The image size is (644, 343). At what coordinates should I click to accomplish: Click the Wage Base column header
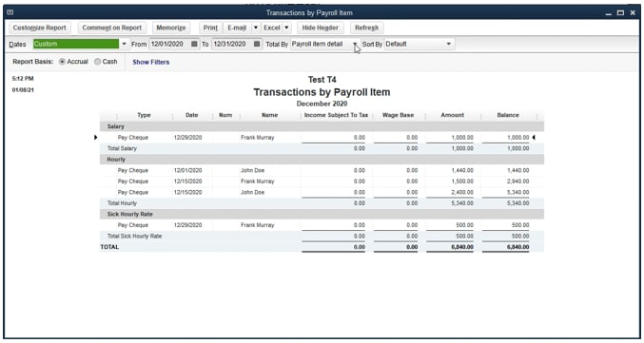[x=398, y=115]
